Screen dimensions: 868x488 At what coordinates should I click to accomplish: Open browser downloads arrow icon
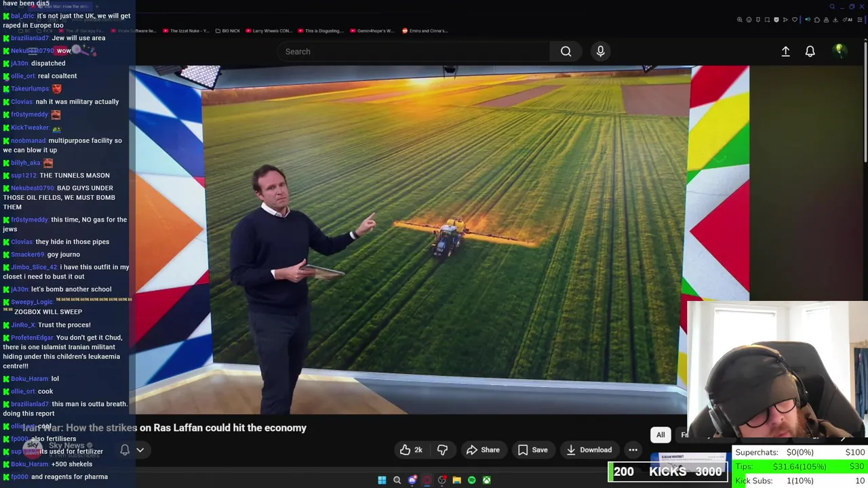pos(835,20)
